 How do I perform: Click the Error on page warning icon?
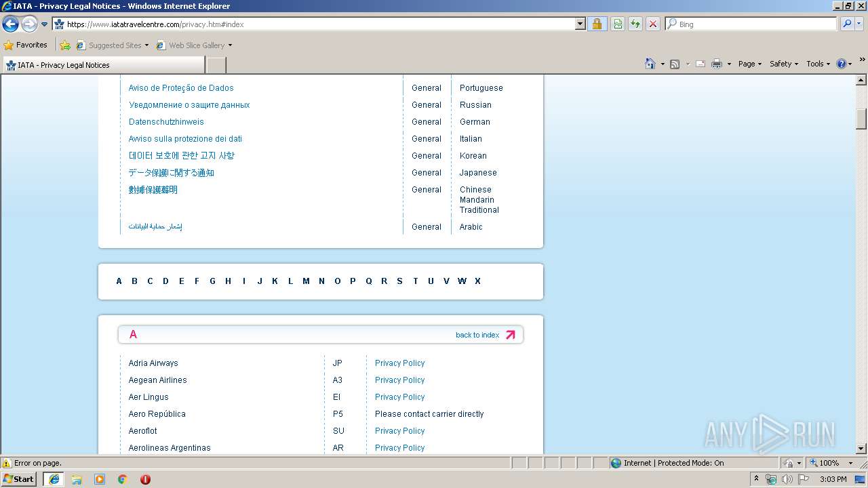coord(7,464)
